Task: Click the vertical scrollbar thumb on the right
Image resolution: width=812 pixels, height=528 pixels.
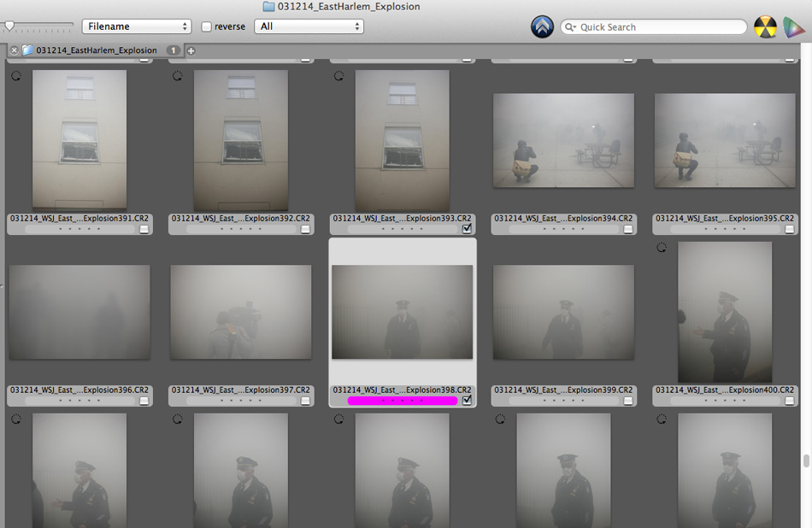Action: point(806,461)
